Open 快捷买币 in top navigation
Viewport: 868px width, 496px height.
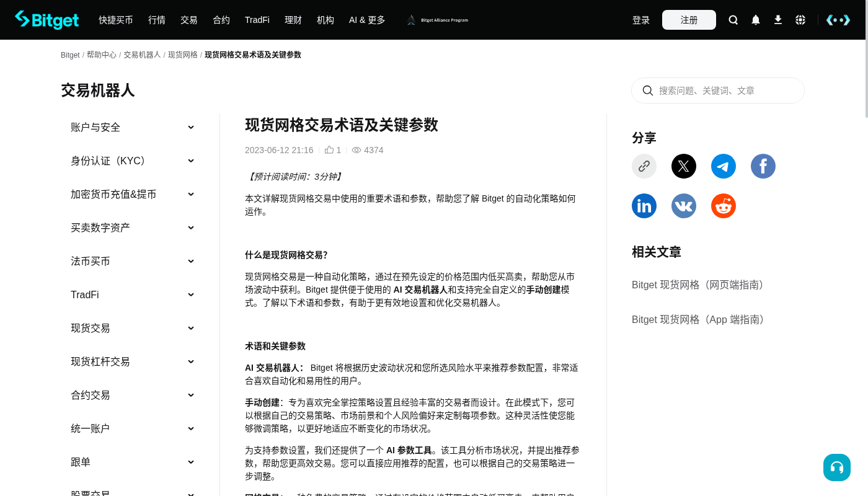[116, 20]
